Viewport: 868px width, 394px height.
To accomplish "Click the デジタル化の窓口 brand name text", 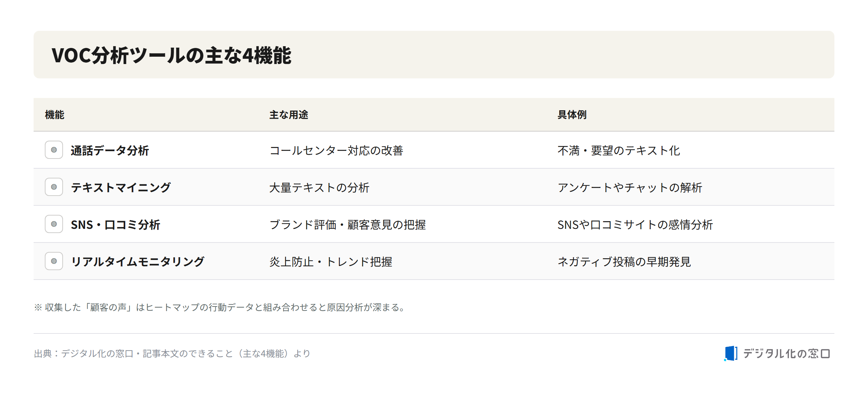I will tap(786, 354).
